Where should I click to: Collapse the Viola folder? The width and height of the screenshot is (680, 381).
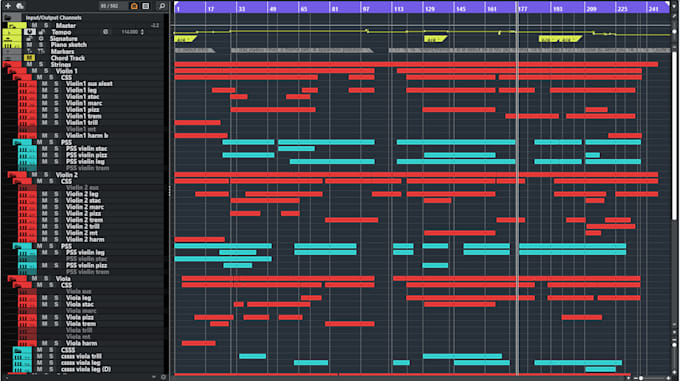[12, 278]
